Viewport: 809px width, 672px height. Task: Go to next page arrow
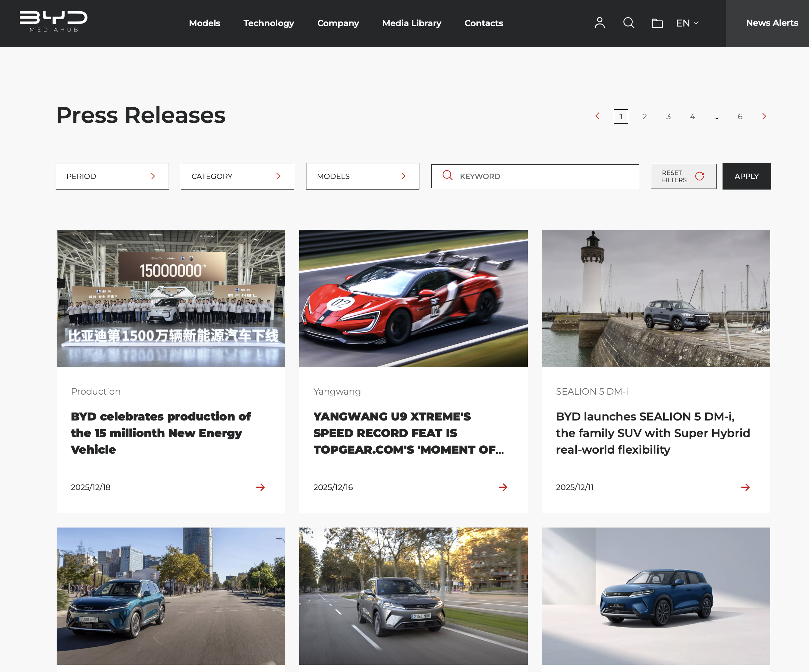point(764,116)
